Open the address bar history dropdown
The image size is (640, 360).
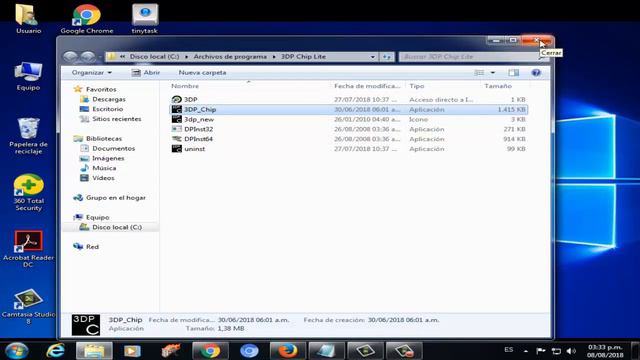tap(372, 57)
